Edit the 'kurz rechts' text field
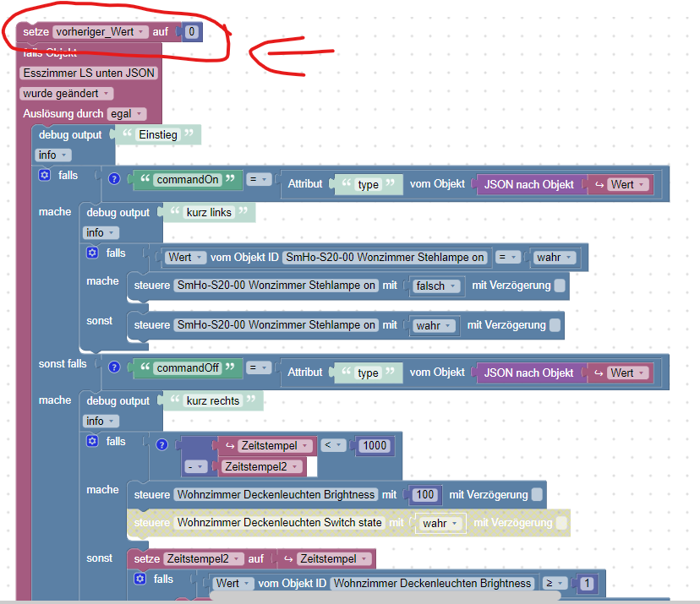Viewport: 700px width, 604px height. pyautogui.click(x=213, y=400)
